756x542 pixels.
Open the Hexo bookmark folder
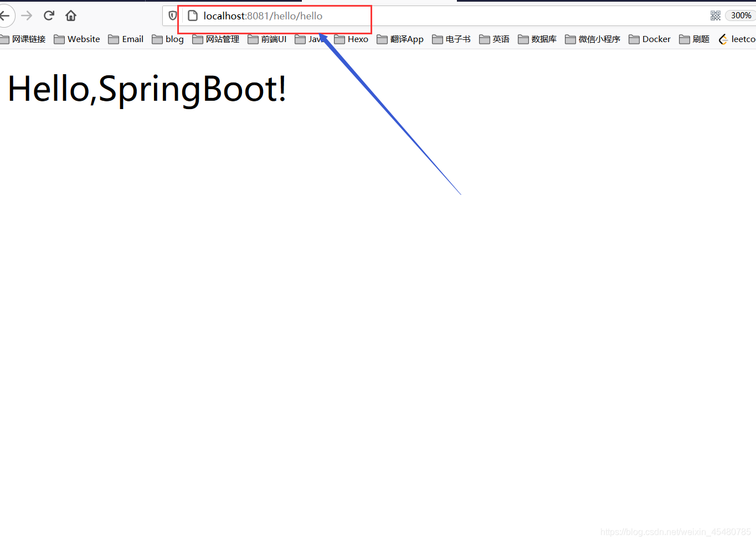351,39
